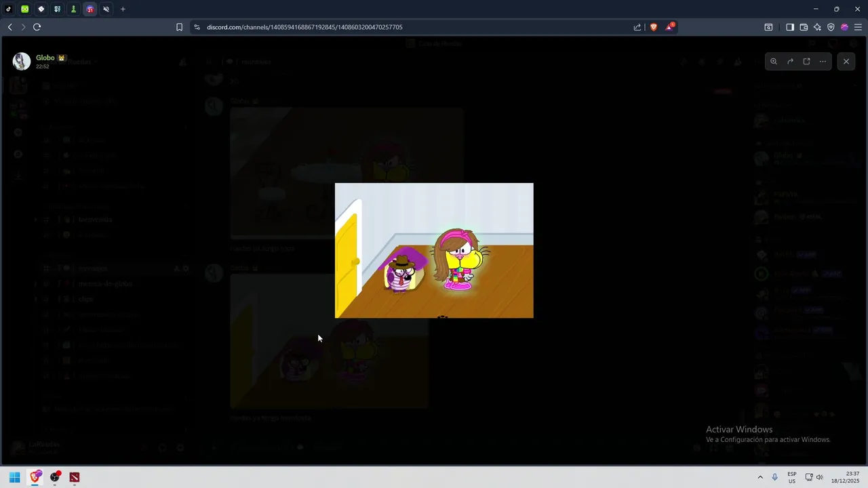This screenshot has height=488, width=868.
Task: Open the browser hamburger main menu
Action: (x=858, y=27)
